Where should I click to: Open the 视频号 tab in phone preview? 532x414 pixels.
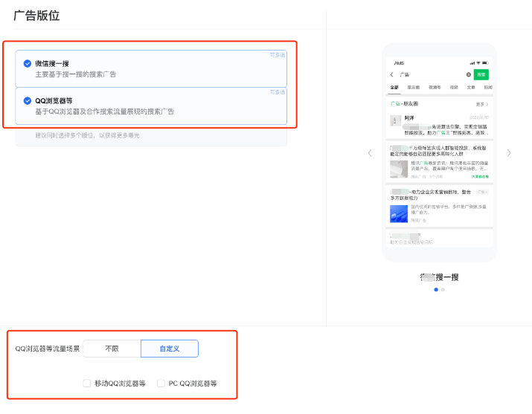pos(435,88)
